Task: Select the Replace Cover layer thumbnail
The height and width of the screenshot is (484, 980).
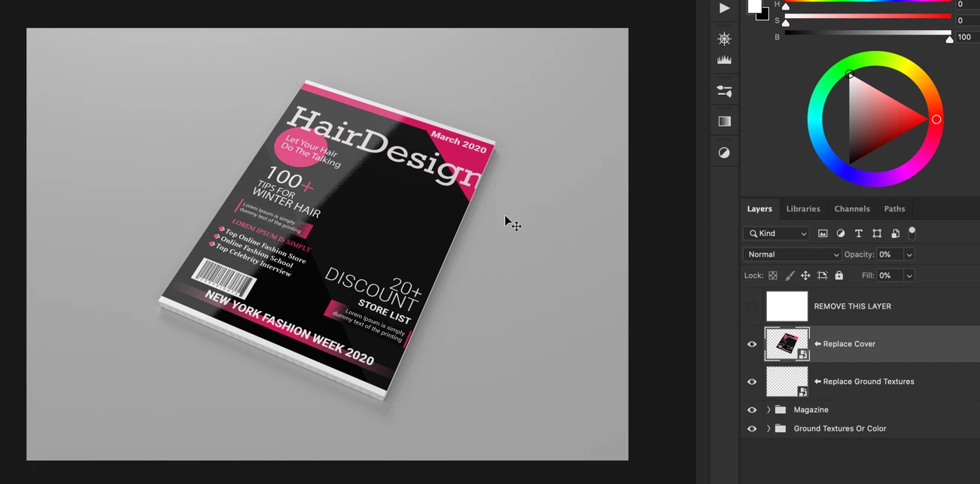Action: coord(787,344)
